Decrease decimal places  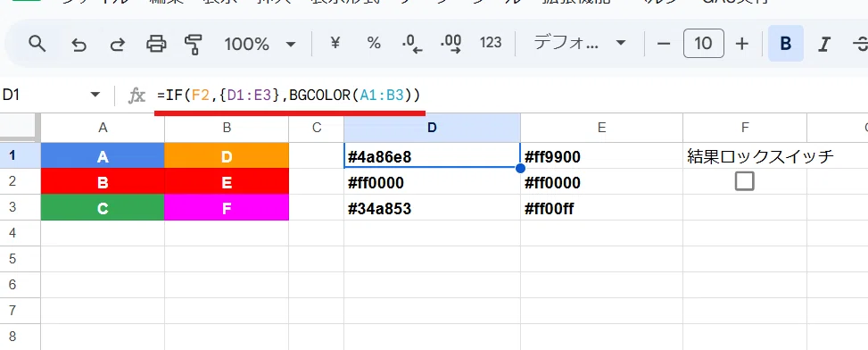[412, 44]
